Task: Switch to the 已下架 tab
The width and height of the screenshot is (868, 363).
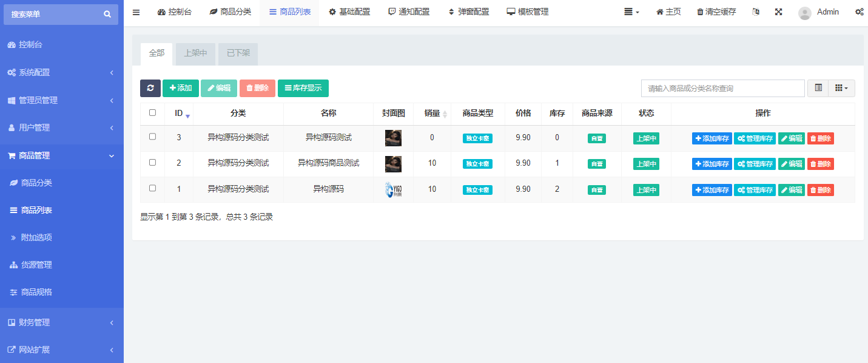Action: click(x=237, y=53)
